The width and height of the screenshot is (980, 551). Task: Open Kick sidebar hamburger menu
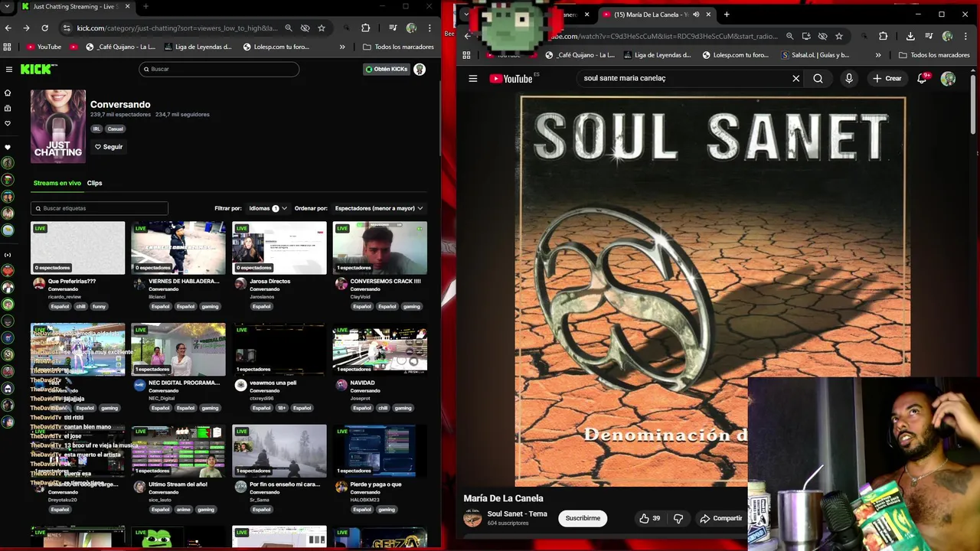pyautogui.click(x=8, y=69)
